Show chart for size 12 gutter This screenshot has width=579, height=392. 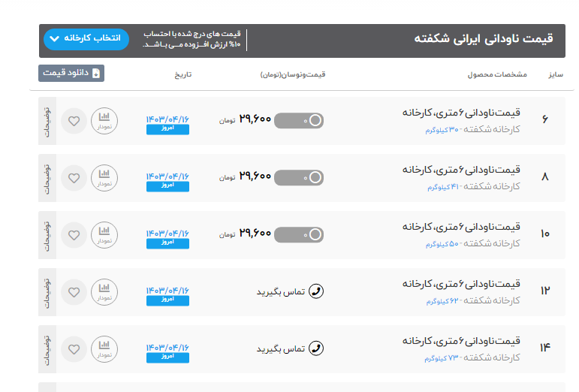104,291
